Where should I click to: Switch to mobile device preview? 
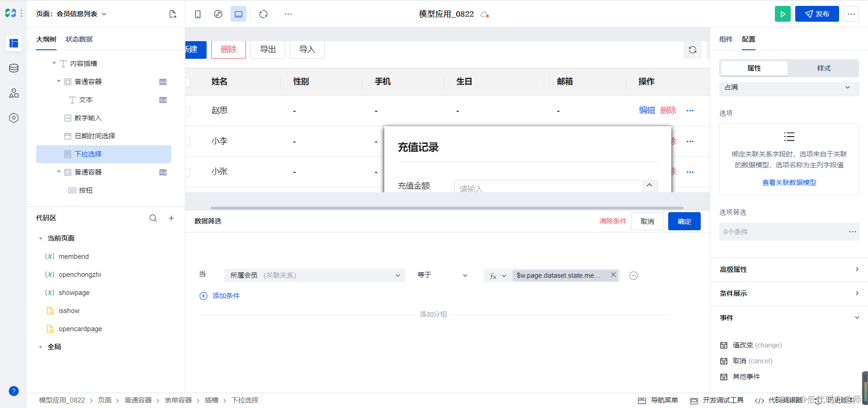(198, 14)
